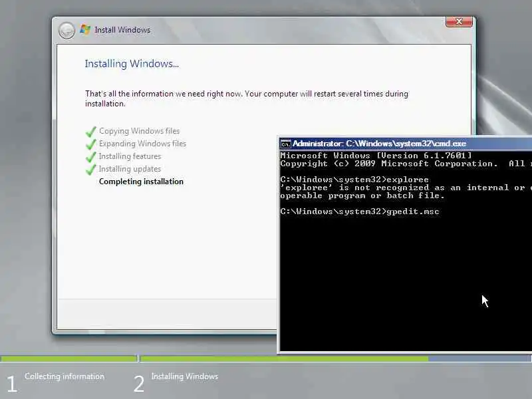
Task: Click the back arrow button in Install Windows
Action: [66, 31]
